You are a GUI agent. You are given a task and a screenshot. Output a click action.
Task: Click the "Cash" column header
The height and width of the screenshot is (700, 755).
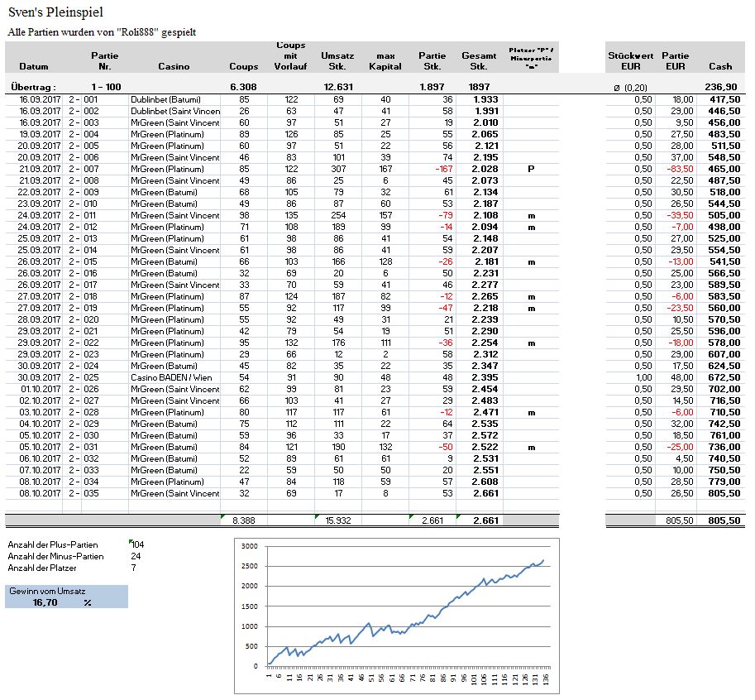pyautogui.click(x=719, y=66)
